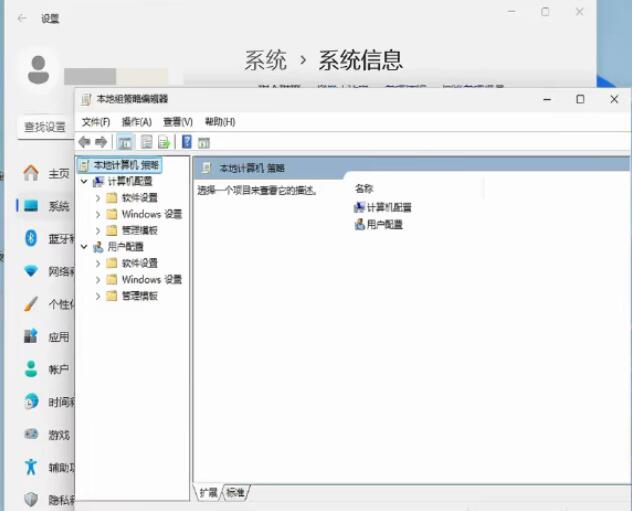This screenshot has width=632, height=511.
Task: Click the blue Help toolbar icon
Action: (x=187, y=142)
